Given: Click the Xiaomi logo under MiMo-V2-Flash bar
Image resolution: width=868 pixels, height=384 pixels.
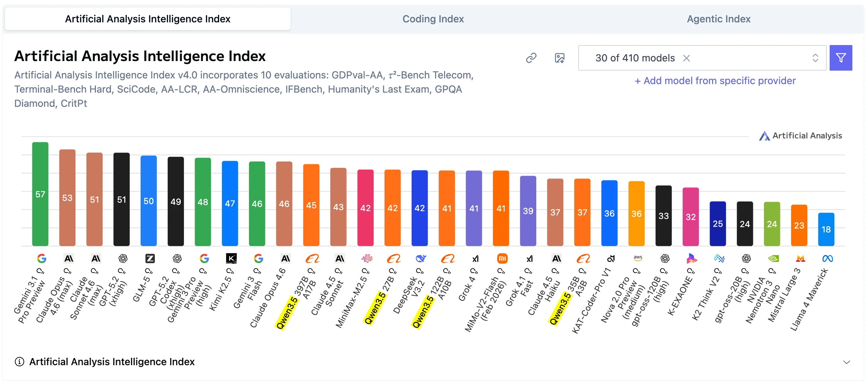Looking at the screenshot, I should coord(502,259).
